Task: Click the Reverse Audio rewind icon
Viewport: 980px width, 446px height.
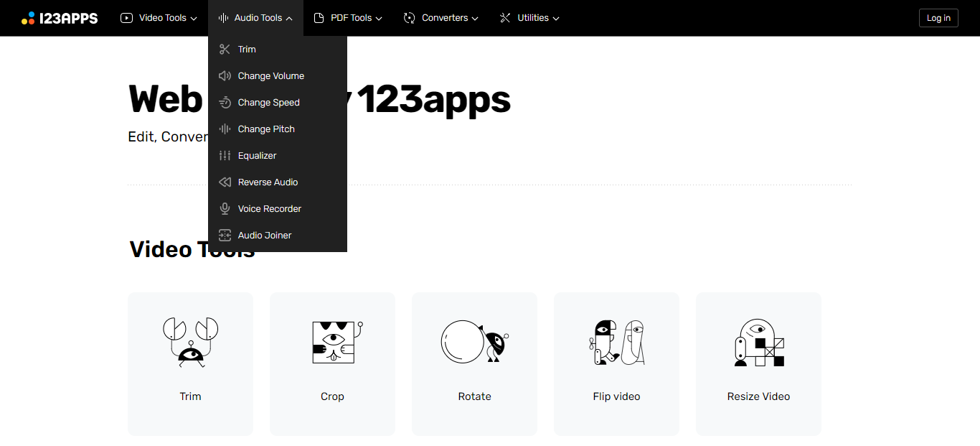Action: 225,182
